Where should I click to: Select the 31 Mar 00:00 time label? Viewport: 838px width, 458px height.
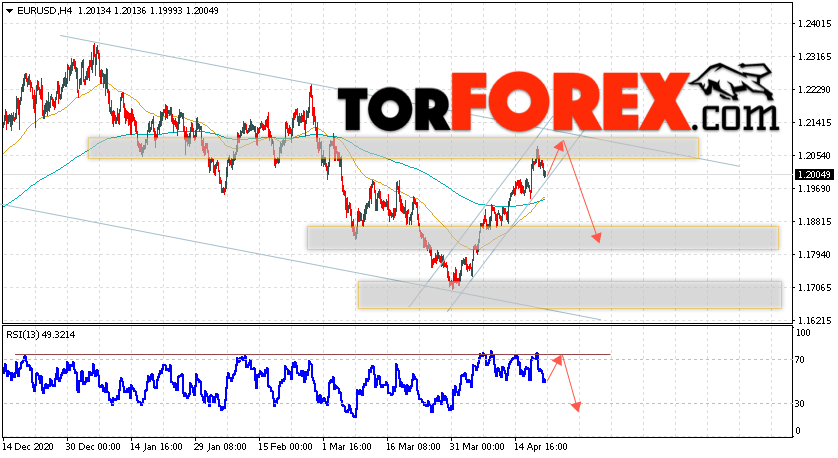click(477, 447)
